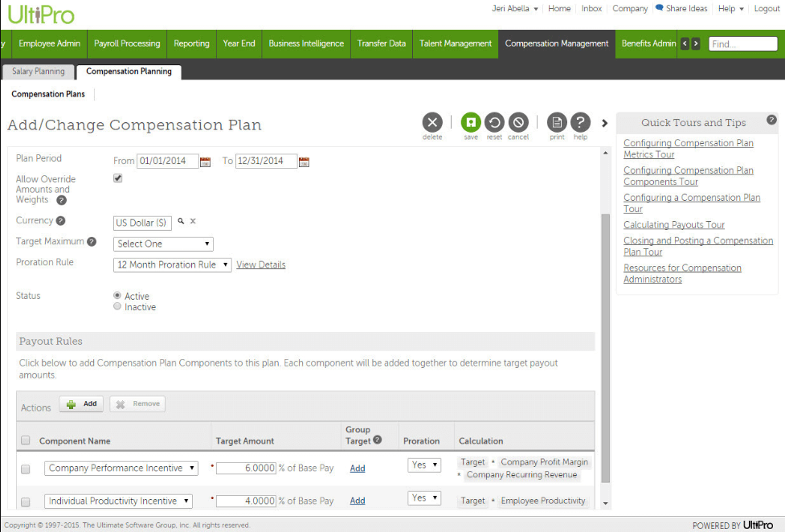Open calendar picker for From date
The image size is (785, 532).
[205, 162]
